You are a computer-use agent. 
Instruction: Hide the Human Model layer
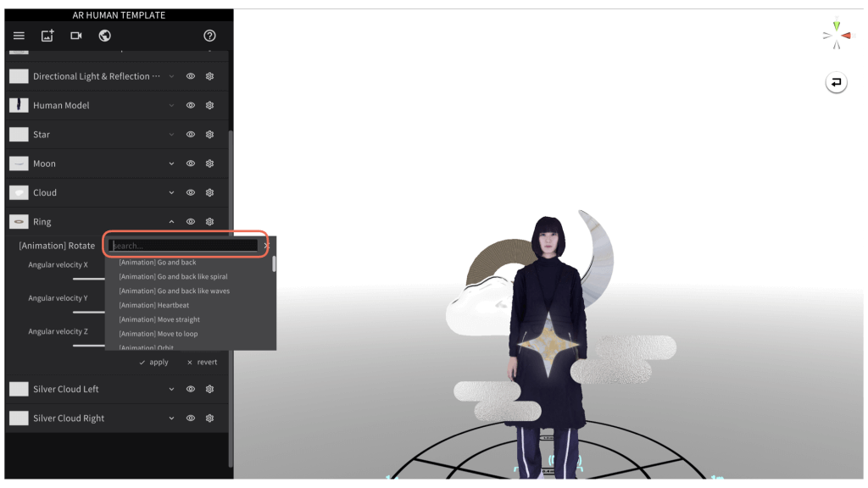pos(191,105)
